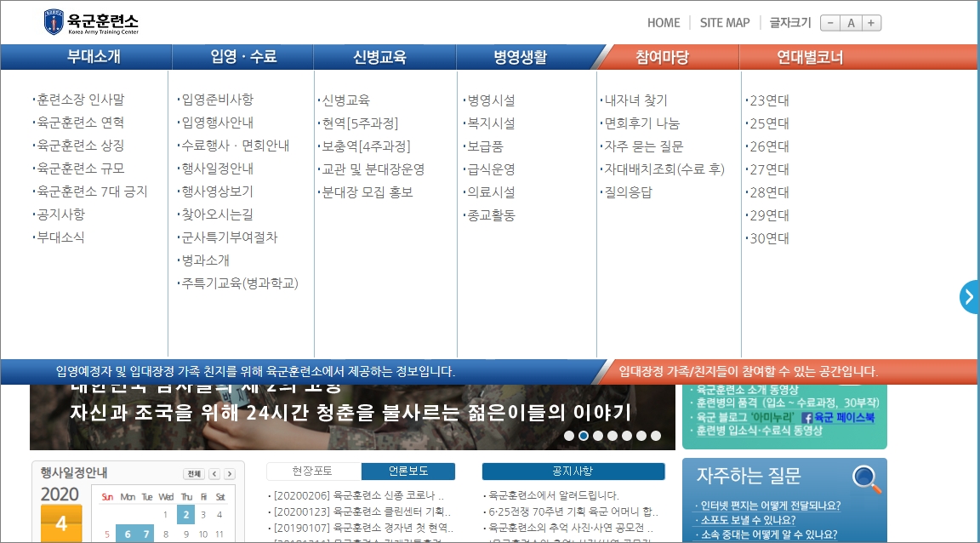The image size is (980, 543).
Task: Open notice 6·25전쟁 70주년 기획
Action: click(573, 512)
